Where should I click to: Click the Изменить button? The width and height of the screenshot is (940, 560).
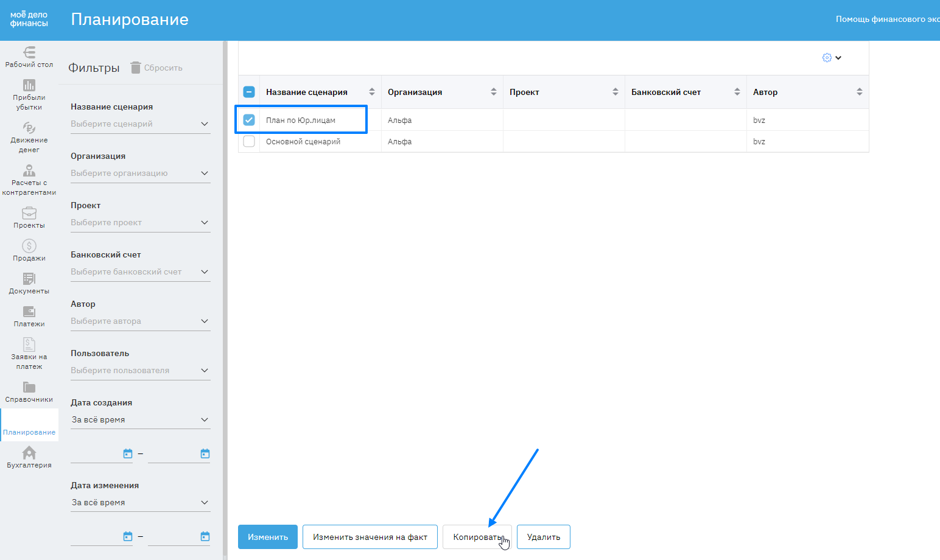click(268, 537)
